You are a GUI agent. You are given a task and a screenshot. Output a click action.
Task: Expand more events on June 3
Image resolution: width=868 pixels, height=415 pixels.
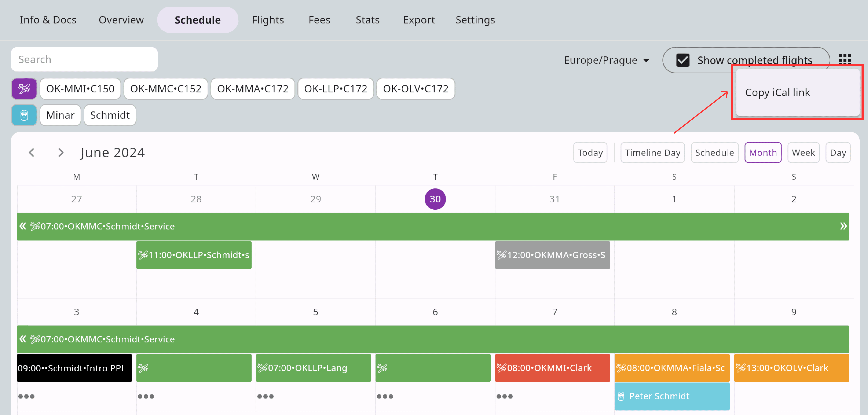point(26,397)
